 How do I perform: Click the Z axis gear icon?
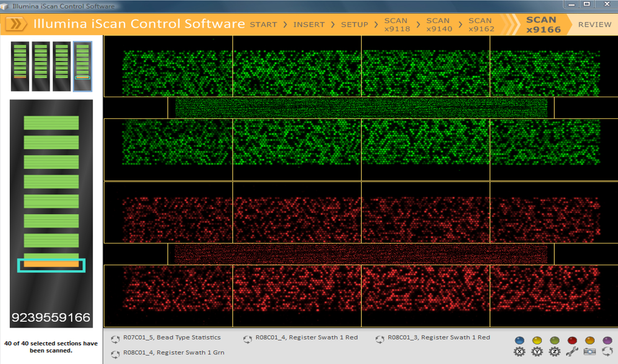click(555, 351)
